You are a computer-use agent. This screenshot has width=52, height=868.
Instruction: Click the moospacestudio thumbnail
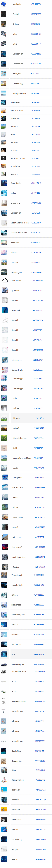pyautogui.click(x=4, y=93)
